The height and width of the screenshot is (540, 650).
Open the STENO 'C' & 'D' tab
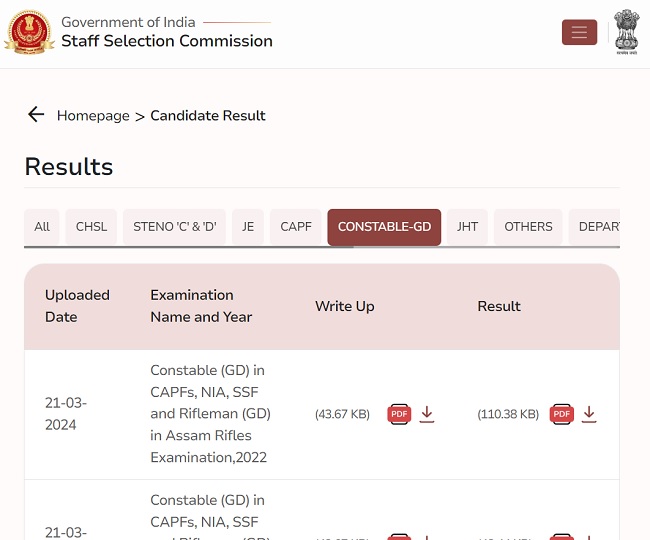click(175, 227)
